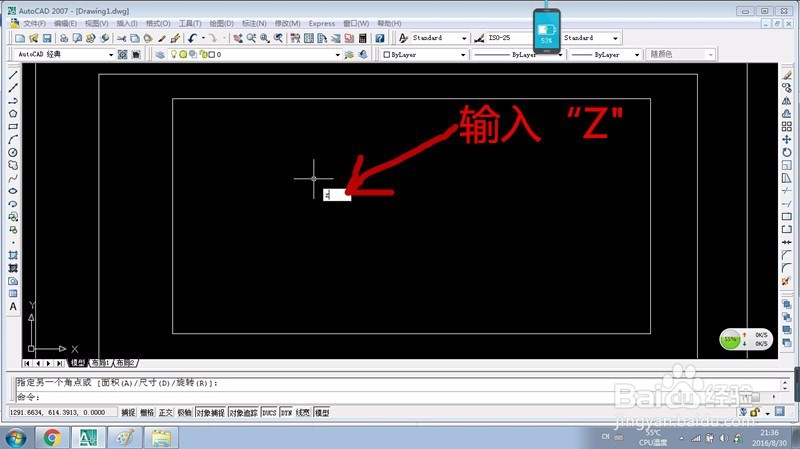The image size is (800, 449).
Task: Click the Erase tool in modify toolbar
Action: pyautogui.click(x=787, y=76)
